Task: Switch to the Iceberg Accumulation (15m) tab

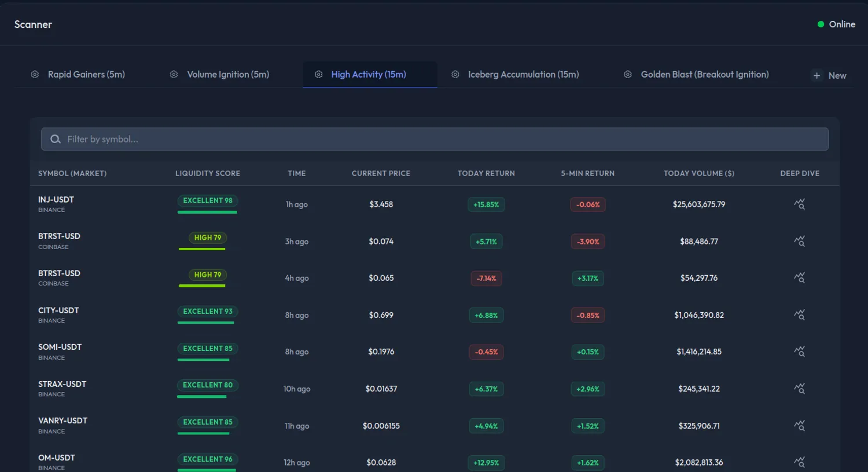Action: point(523,74)
